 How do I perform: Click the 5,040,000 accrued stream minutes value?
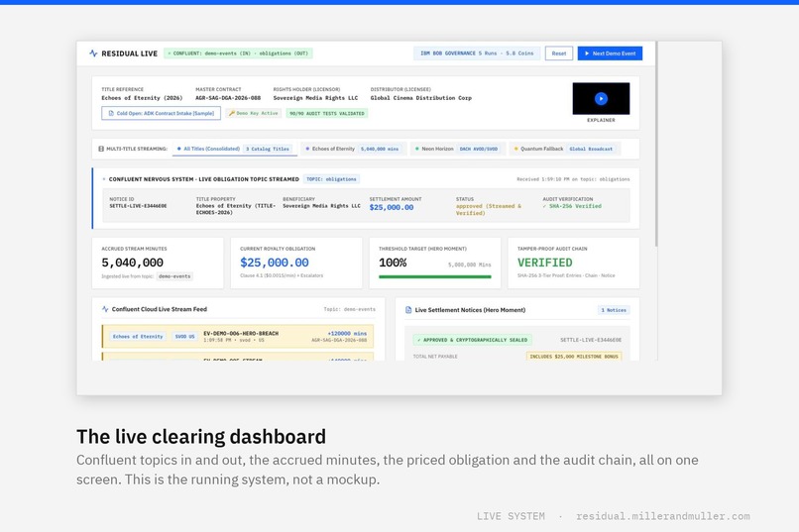(x=133, y=263)
